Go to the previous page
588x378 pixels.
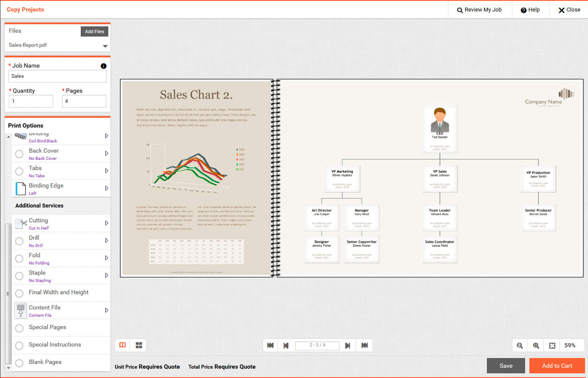(x=286, y=345)
